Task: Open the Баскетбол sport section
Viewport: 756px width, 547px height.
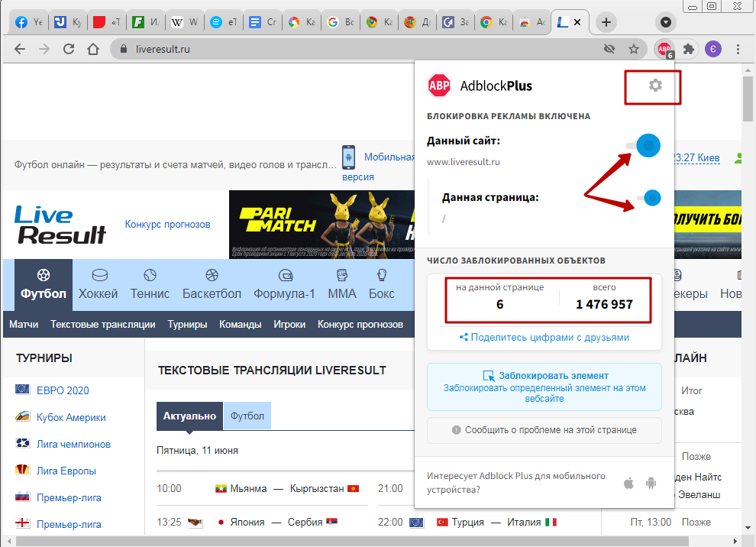Action: [212, 285]
